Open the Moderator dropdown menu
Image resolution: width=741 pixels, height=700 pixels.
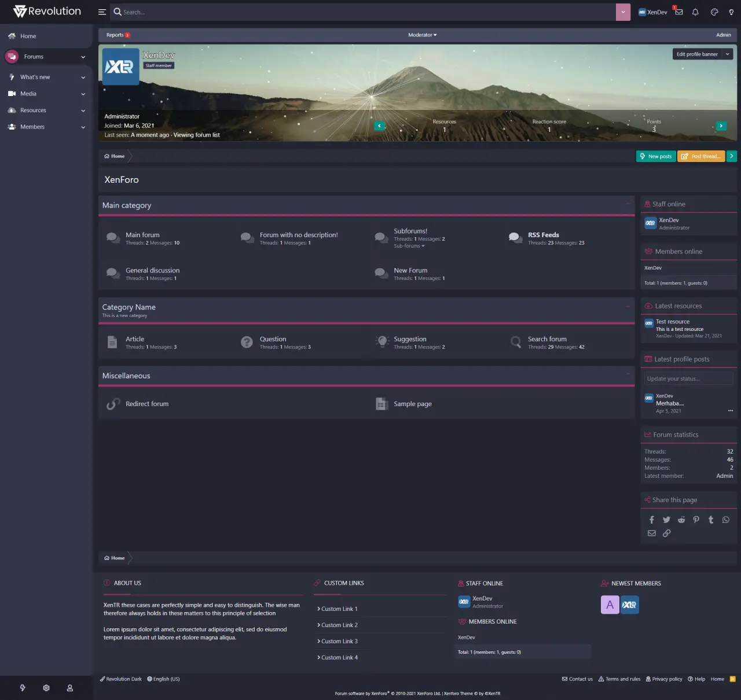coord(422,35)
